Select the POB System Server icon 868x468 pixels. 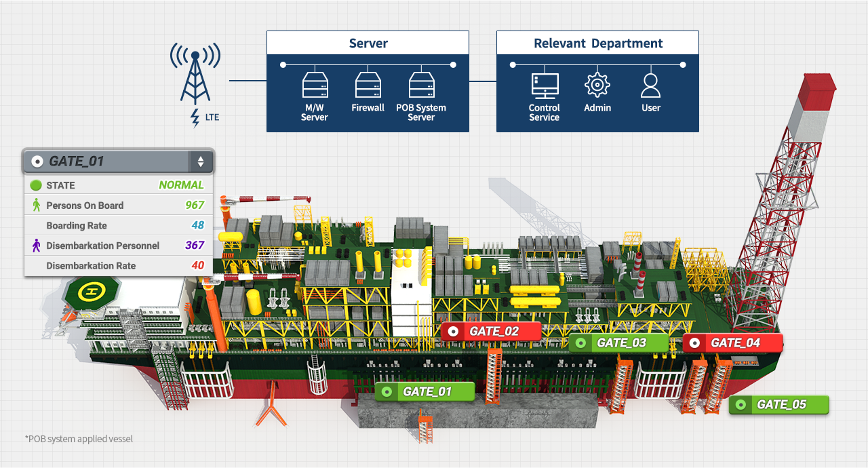(x=421, y=85)
